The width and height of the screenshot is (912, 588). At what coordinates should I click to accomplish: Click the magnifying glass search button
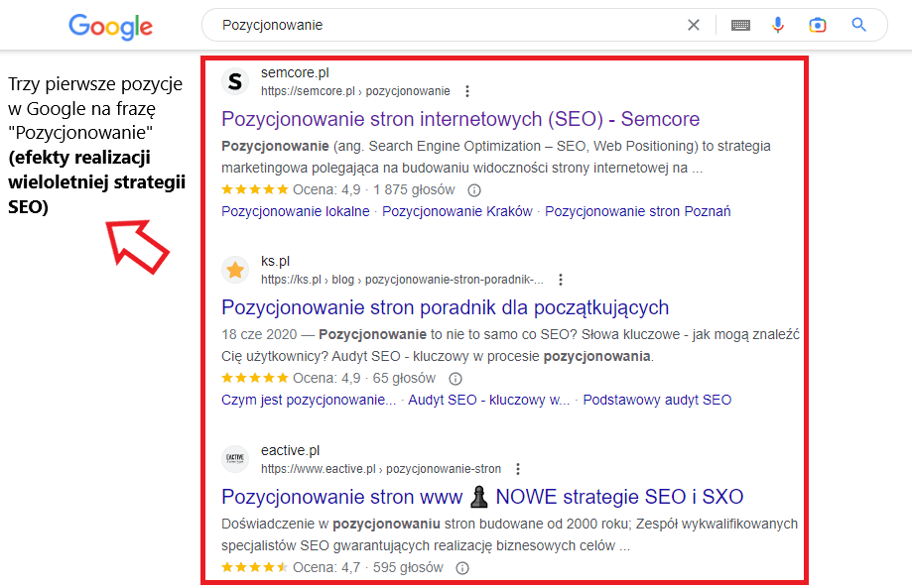(x=859, y=25)
